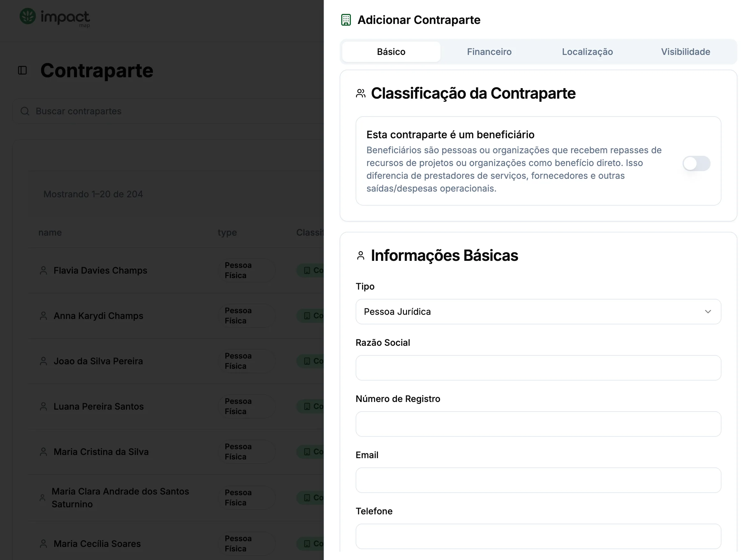Click the Impact Map leaf logo
The height and width of the screenshot is (560, 747).
click(x=28, y=16)
